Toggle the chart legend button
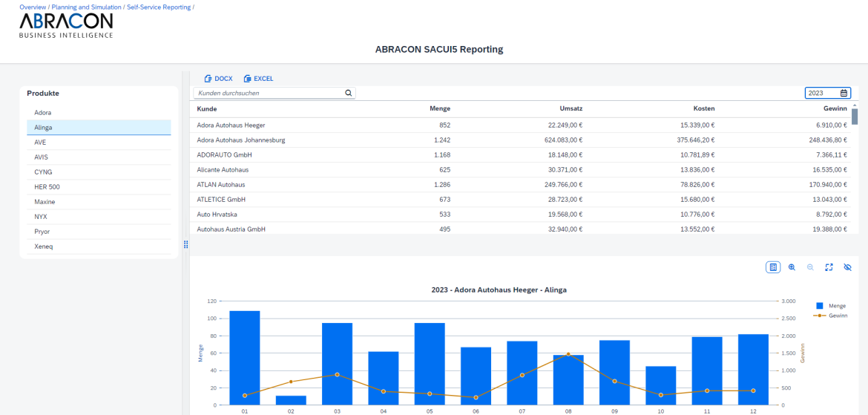 [x=773, y=267]
